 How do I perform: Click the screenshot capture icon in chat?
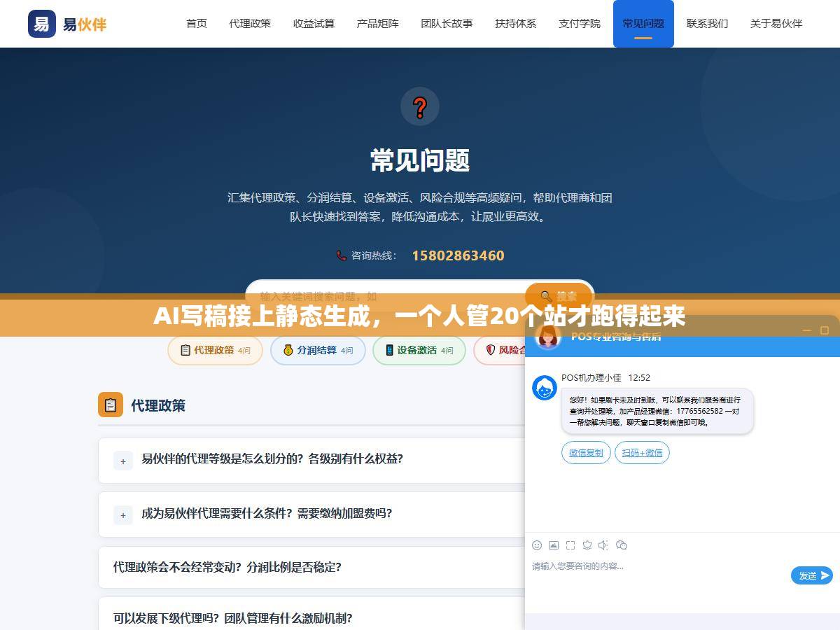coord(570,545)
